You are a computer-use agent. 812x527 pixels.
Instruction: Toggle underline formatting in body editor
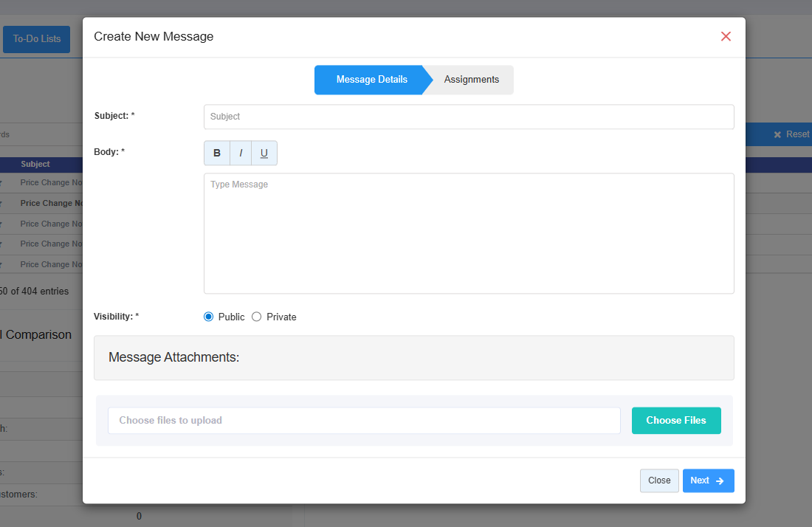(264, 153)
